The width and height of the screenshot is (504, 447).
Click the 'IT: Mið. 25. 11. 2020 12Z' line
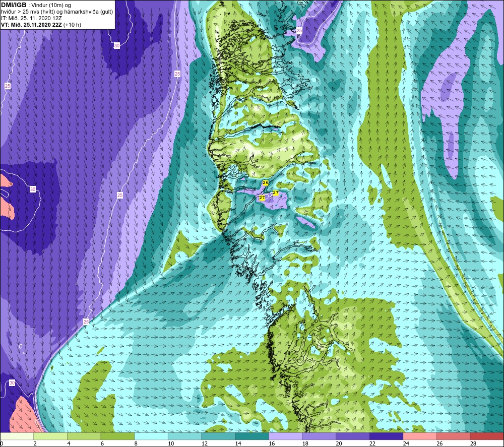tap(31, 18)
